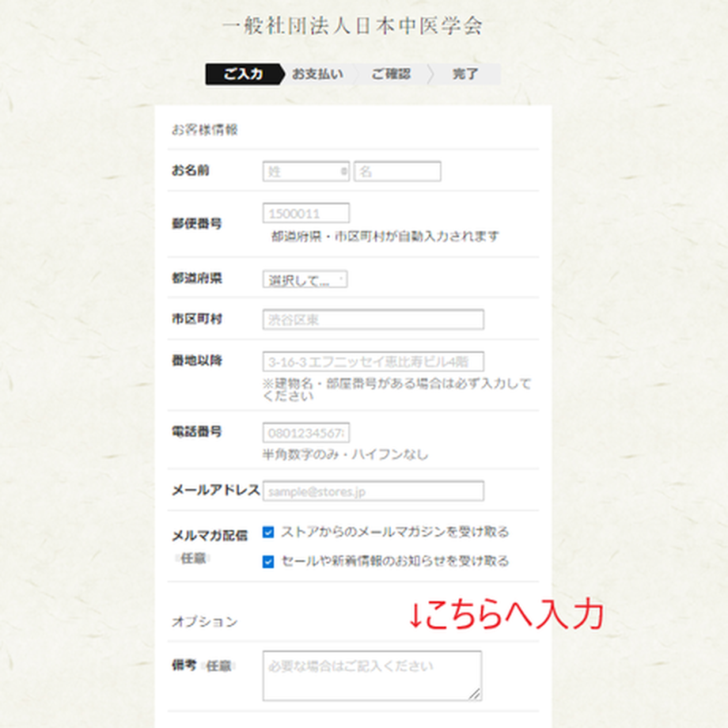This screenshot has height=728, width=728.
Task: Select the ご入力 step tab
Action: [245, 74]
